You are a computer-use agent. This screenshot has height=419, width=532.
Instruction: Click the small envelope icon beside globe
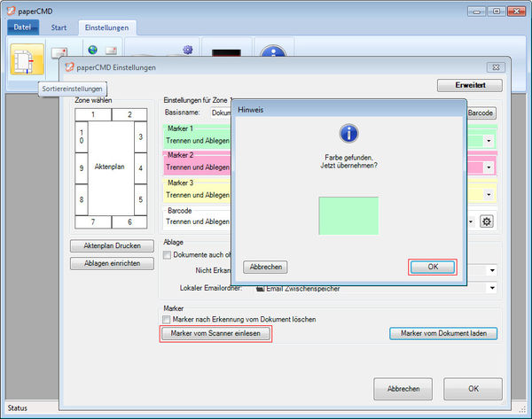[112, 50]
